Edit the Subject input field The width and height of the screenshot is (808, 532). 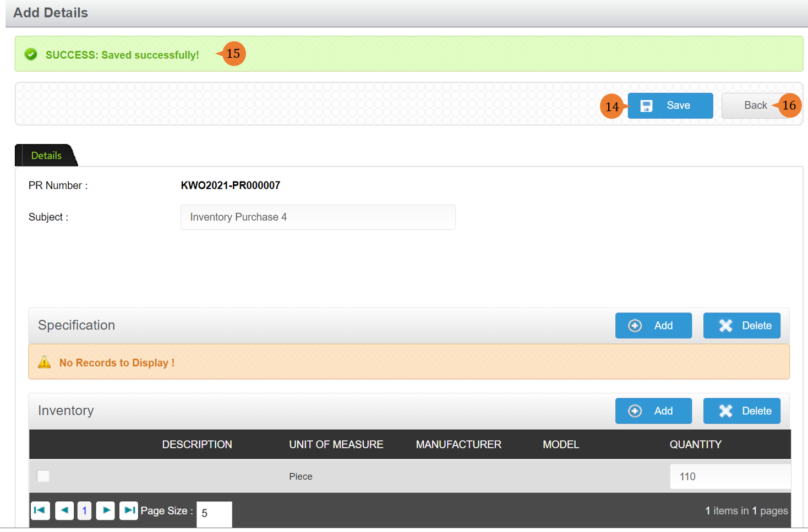point(318,217)
